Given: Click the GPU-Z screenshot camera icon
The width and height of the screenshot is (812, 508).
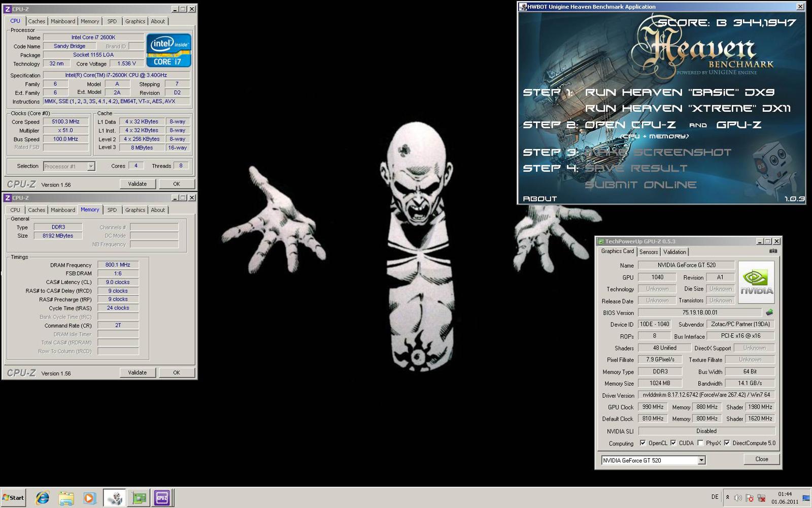Looking at the screenshot, I should [x=773, y=251].
